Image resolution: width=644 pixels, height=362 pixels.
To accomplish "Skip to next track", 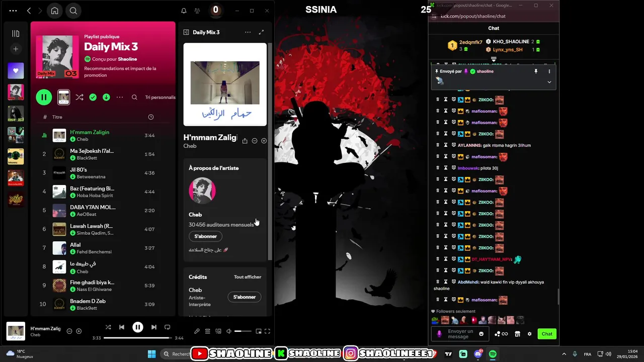I will tap(154, 327).
